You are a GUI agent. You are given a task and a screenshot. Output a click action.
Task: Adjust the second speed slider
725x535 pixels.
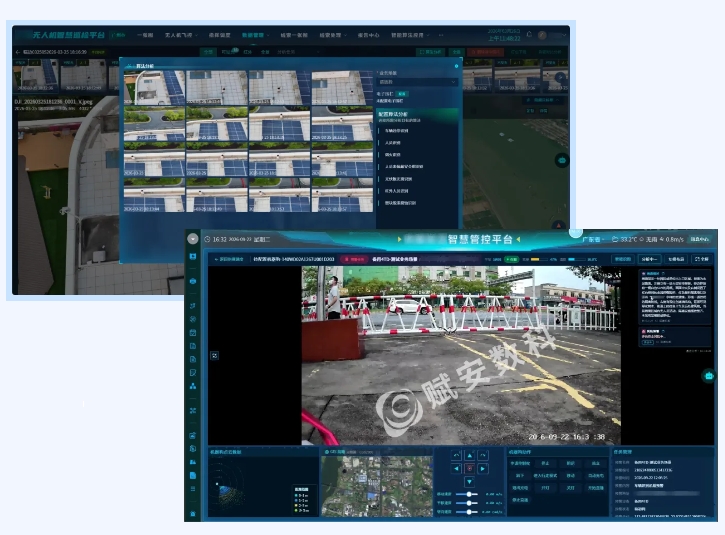(x=467, y=503)
